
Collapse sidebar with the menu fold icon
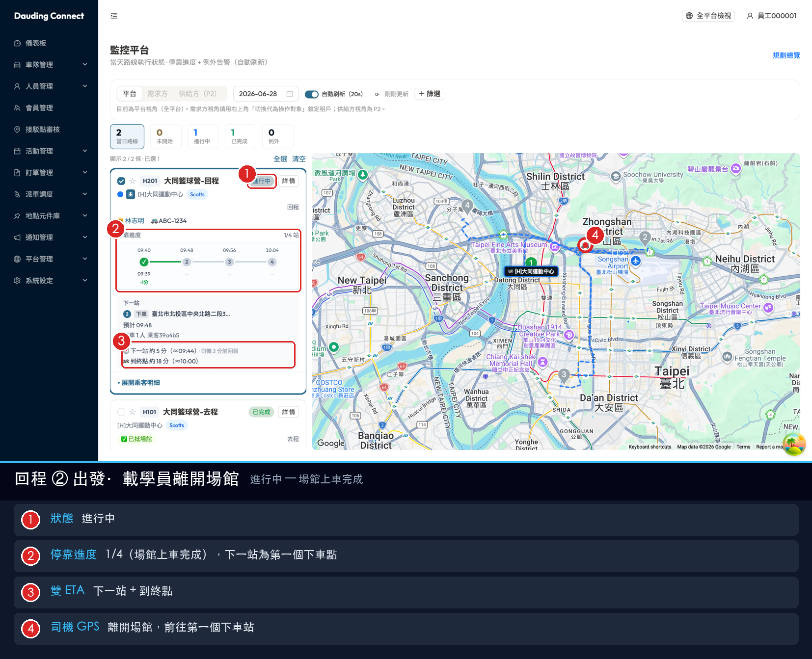coord(114,16)
